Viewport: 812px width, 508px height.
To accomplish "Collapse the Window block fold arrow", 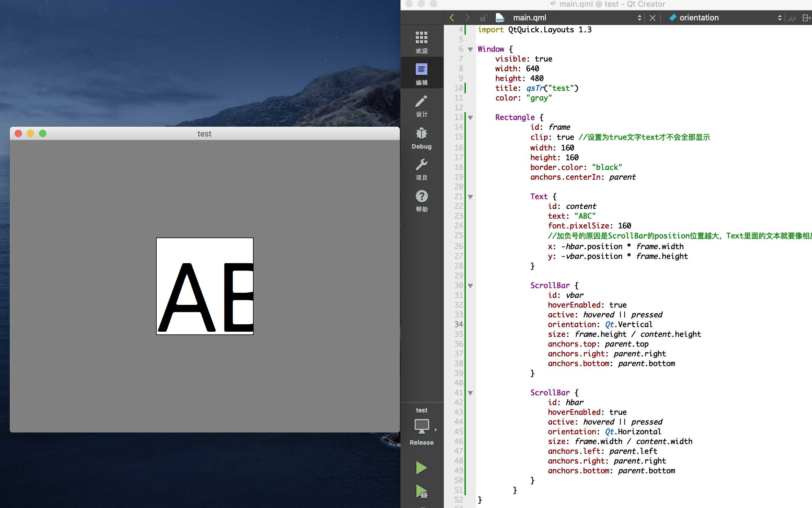I will tap(470, 50).
